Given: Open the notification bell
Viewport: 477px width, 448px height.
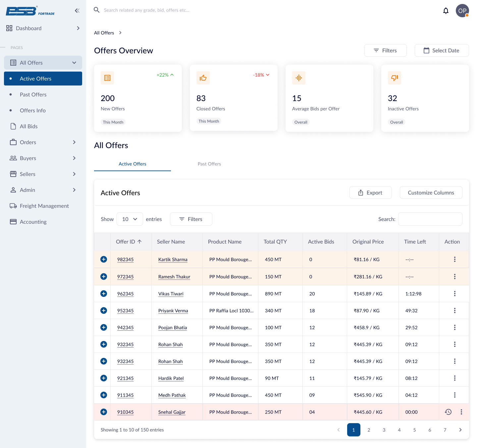Looking at the screenshot, I should [446, 11].
